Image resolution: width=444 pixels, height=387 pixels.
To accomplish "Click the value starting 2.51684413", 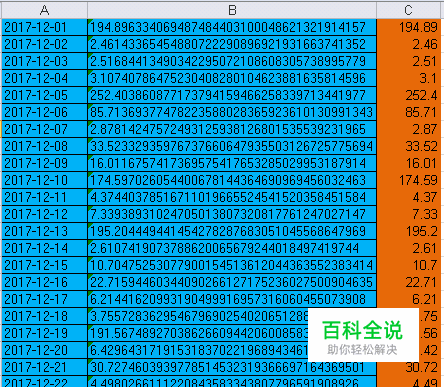I will pos(232,61).
